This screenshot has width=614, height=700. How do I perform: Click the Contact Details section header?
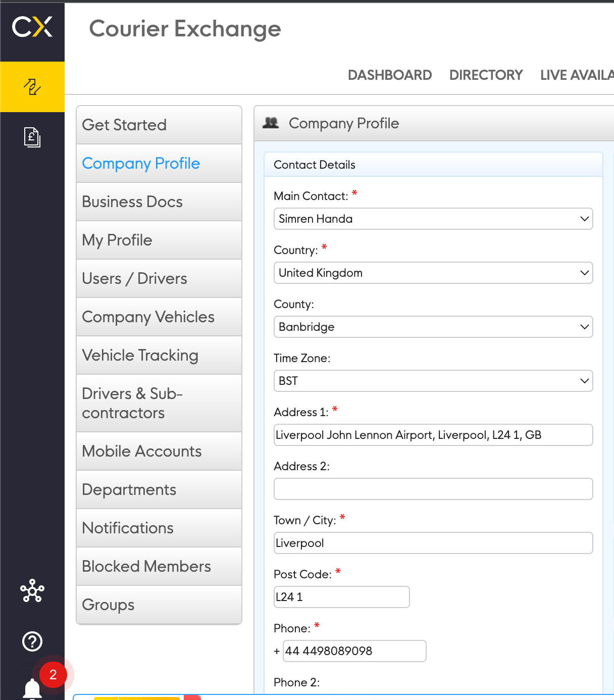coord(433,165)
